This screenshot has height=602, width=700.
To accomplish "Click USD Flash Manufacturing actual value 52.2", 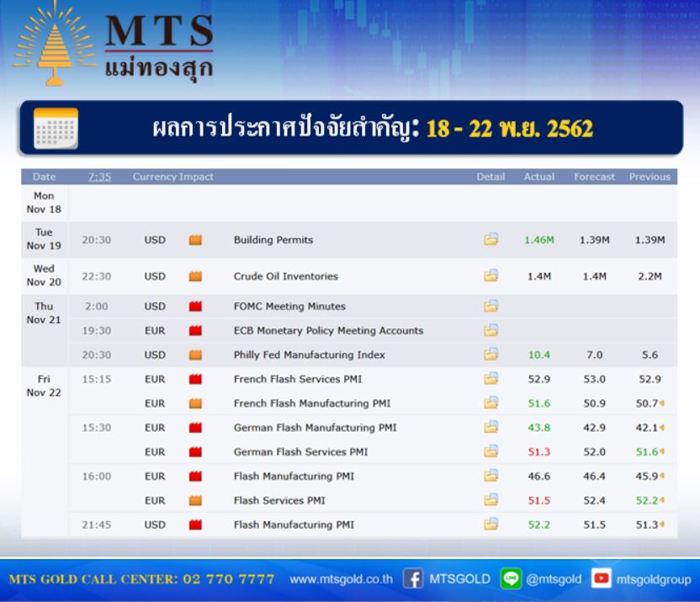I will coord(539,525).
